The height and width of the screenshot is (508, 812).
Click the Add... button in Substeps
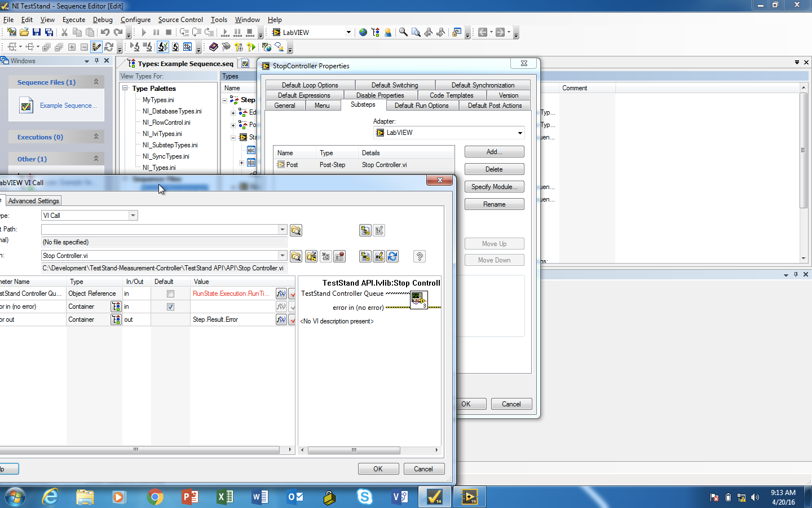tap(494, 152)
